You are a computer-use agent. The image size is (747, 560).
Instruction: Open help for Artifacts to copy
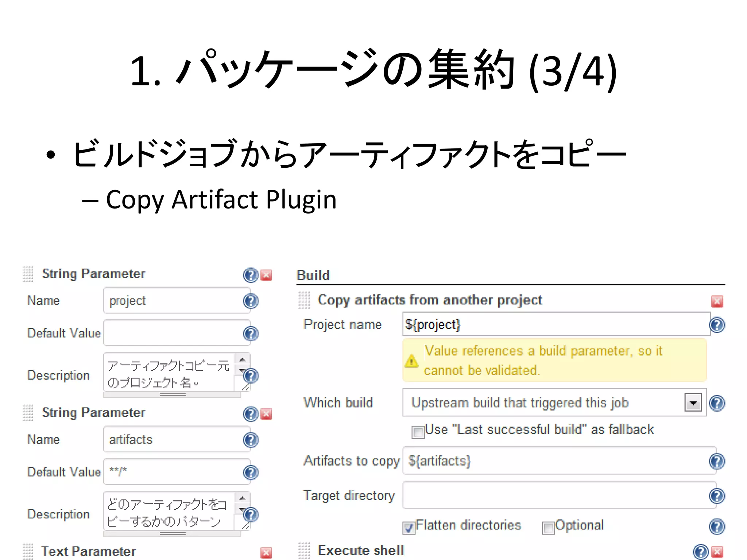tap(717, 461)
